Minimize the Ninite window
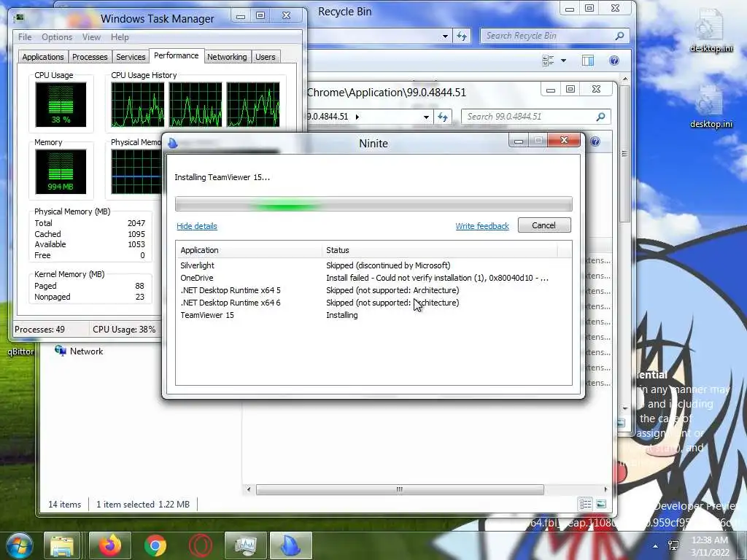This screenshot has width=747, height=560. click(x=519, y=141)
